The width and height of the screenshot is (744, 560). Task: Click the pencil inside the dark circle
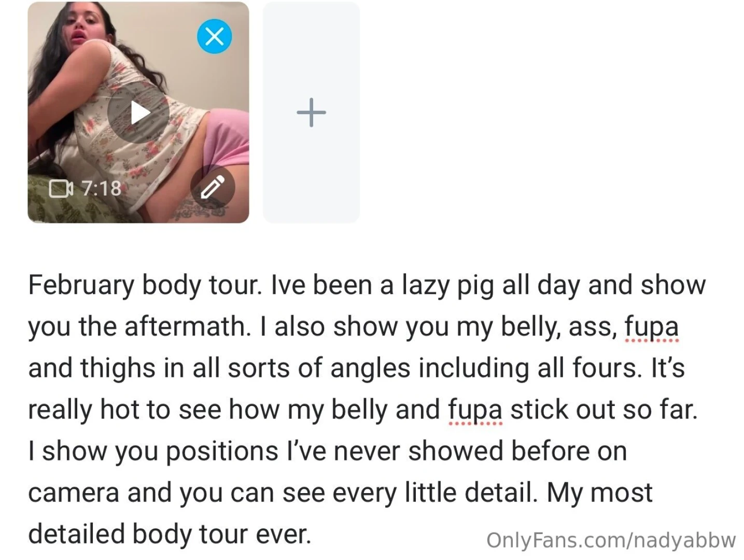(x=214, y=187)
